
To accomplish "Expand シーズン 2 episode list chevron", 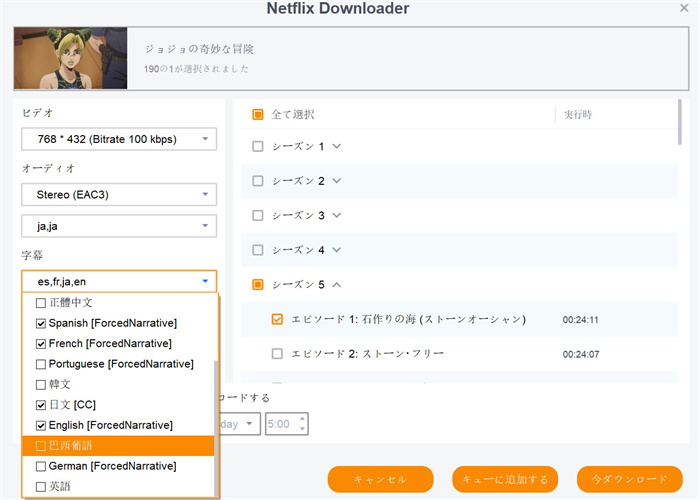I will click(337, 181).
